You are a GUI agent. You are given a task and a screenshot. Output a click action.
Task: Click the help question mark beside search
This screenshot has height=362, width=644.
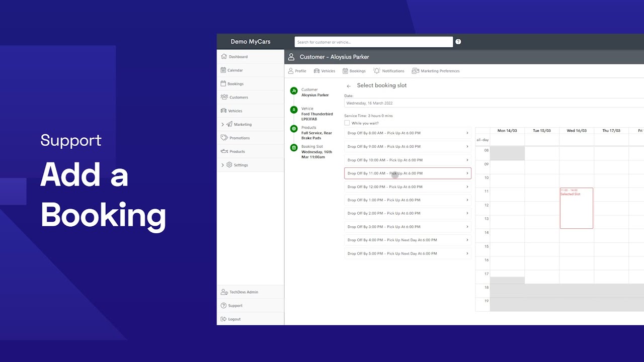coord(458,42)
